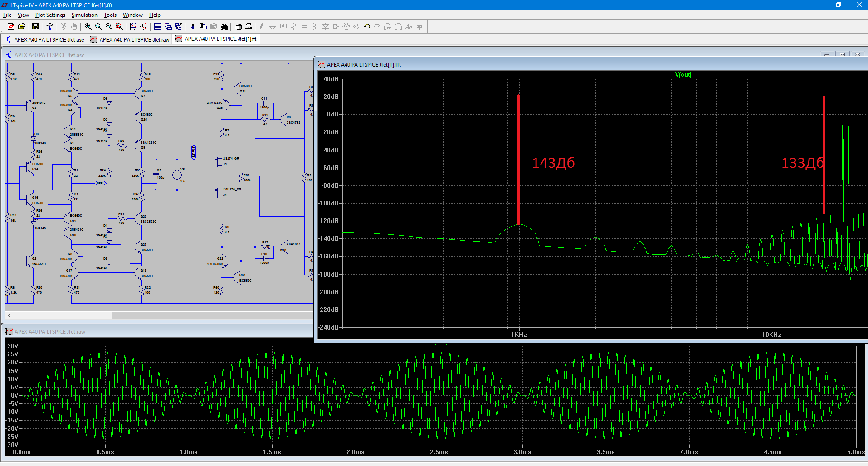The image size is (868, 466).
Task: Open the File menu
Action: pyautogui.click(x=7, y=15)
